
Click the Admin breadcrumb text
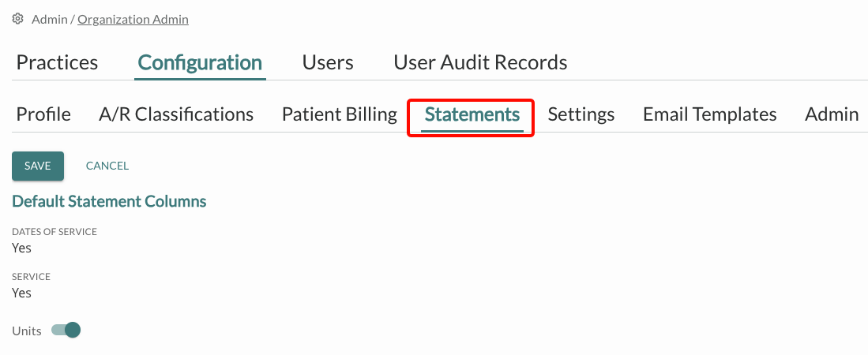(51, 19)
